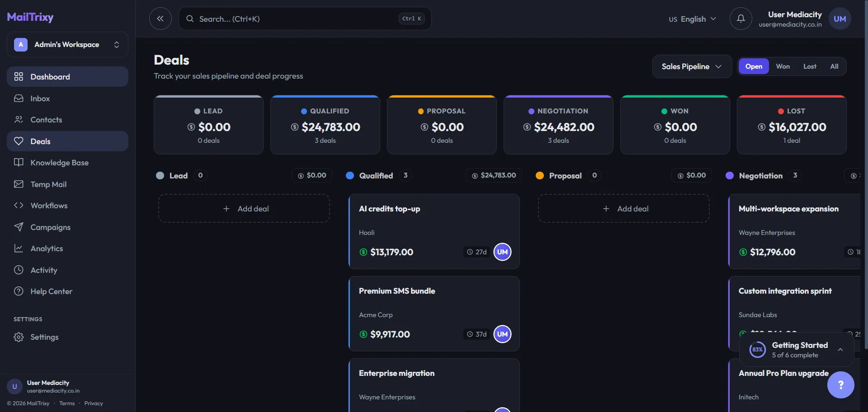Focus the Search field
Screen dimensions: 868x412
tap(305, 19)
